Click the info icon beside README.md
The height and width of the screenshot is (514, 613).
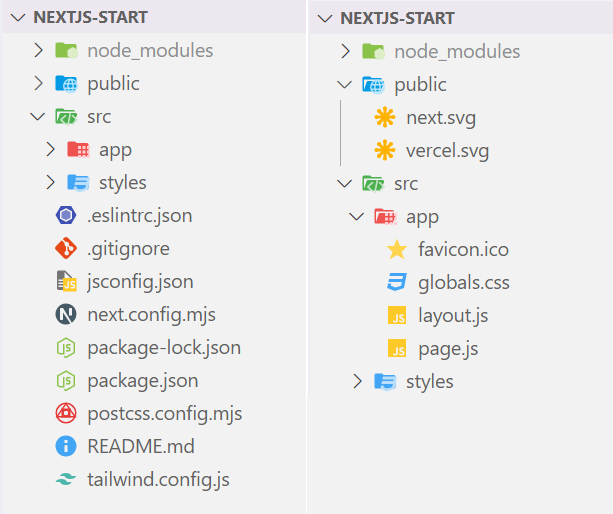pos(66,446)
